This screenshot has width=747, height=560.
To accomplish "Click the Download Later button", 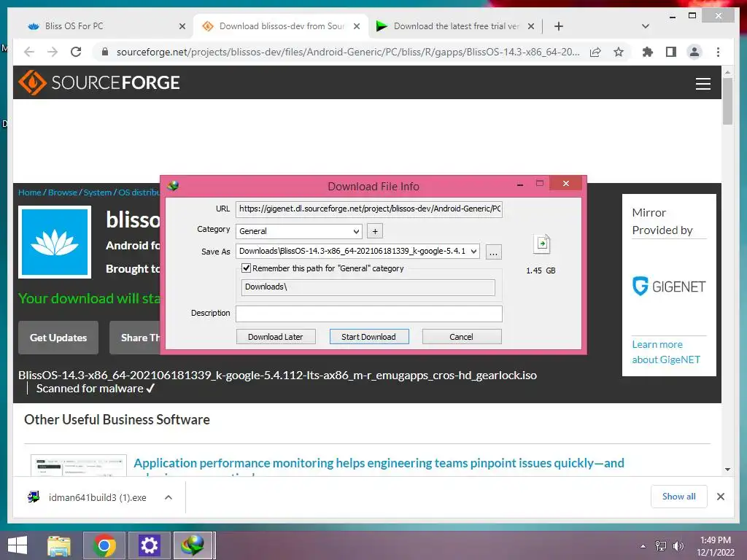I will [275, 337].
